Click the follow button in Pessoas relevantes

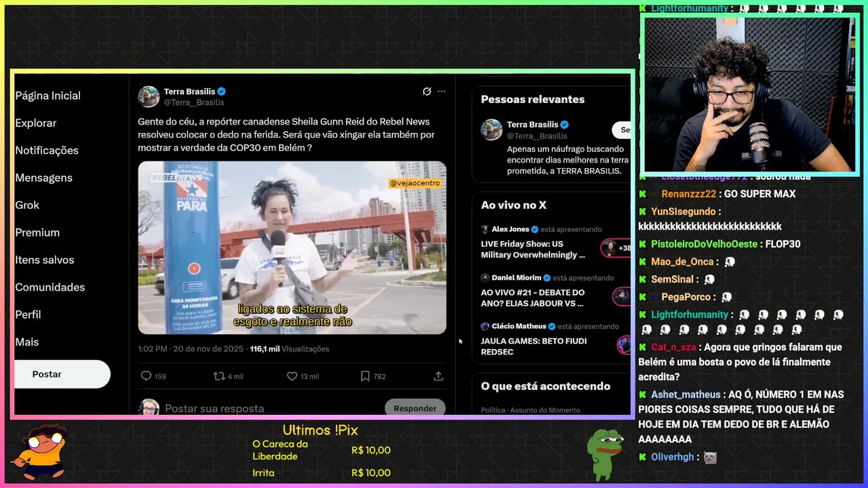click(x=623, y=129)
